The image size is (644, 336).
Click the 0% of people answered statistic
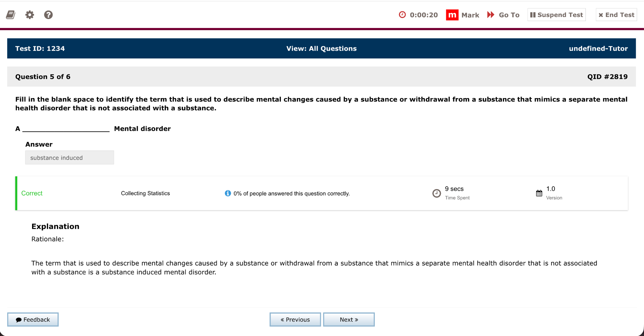pyautogui.click(x=291, y=194)
